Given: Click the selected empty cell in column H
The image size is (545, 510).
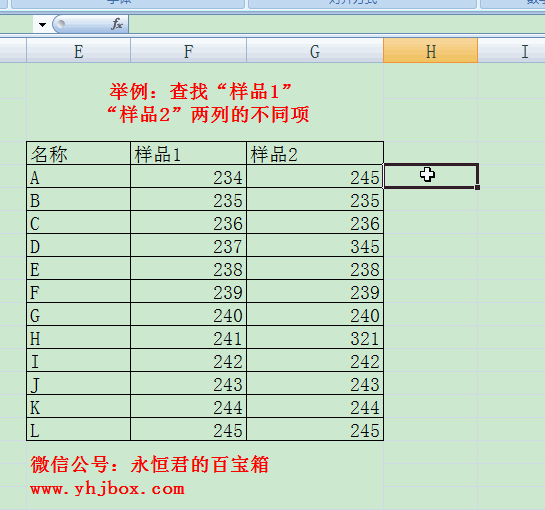Looking at the screenshot, I should 431,176.
